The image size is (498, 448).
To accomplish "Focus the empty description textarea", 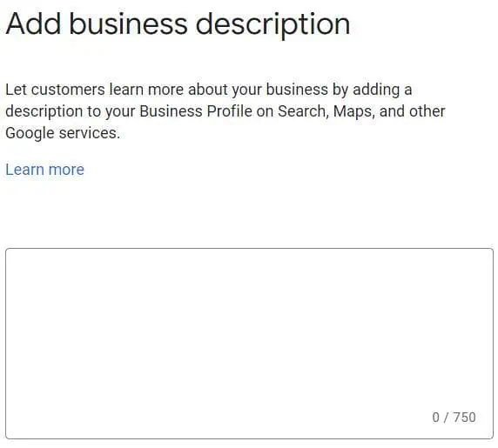I will point(249,344).
